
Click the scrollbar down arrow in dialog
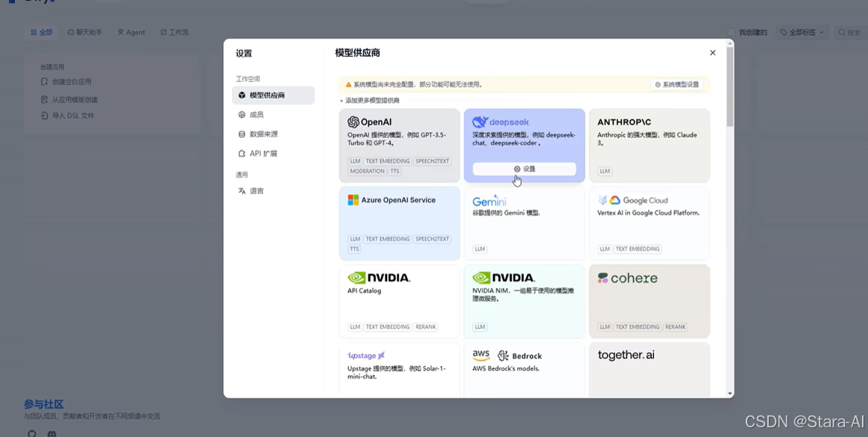pos(730,394)
